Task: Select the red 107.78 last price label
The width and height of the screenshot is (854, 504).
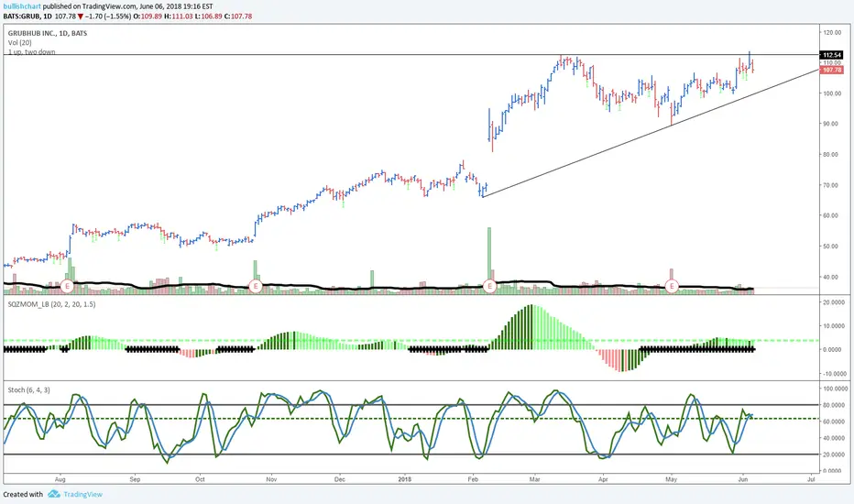Action: tap(832, 71)
